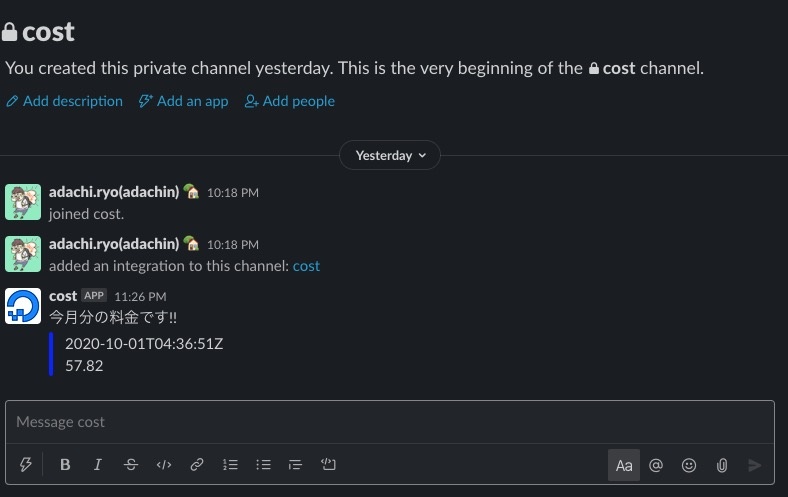Start a bulleted list

[263, 465]
